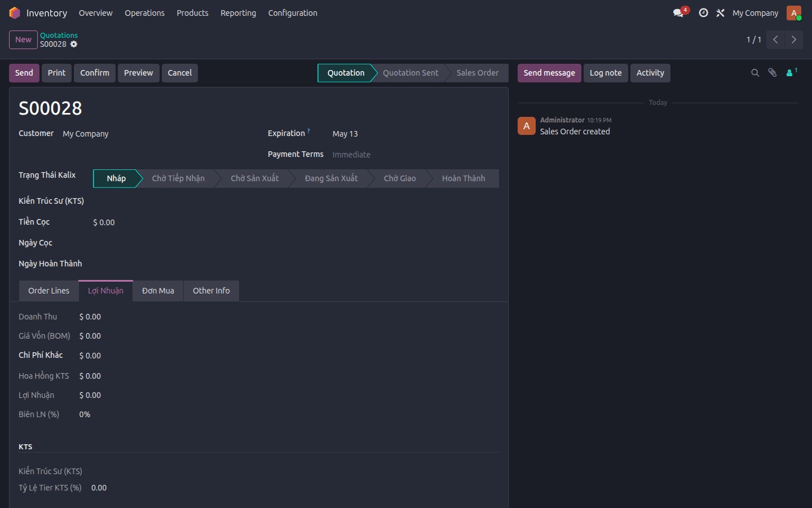Screen dimensions: 812x508
Task: Open the Reporting menu
Action: click(x=238, y=13)
